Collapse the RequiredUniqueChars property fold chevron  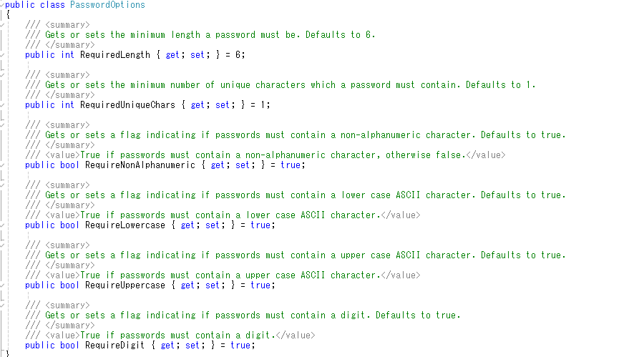(2, 105)
